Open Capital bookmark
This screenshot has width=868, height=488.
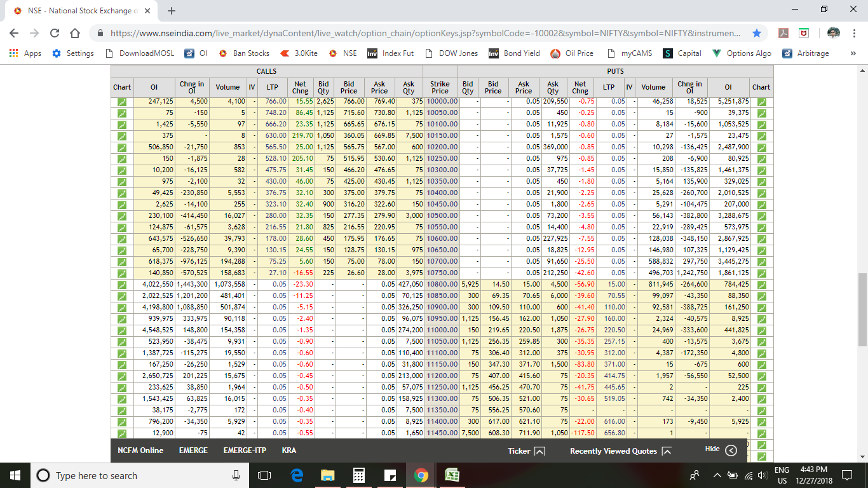[682, 53]
